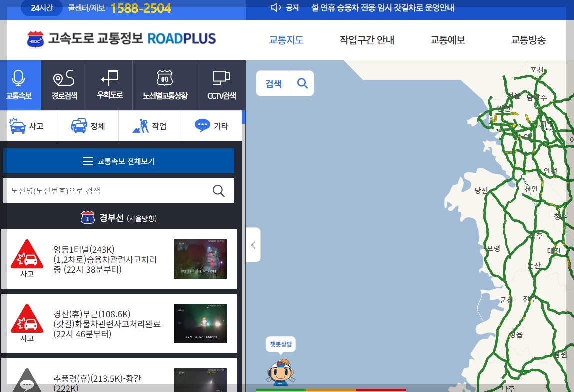Open CCTV thumbnail for 경산(휴)부근 accident
The width and height of the screenshot is (574, 392).
(x=200, y=323)
